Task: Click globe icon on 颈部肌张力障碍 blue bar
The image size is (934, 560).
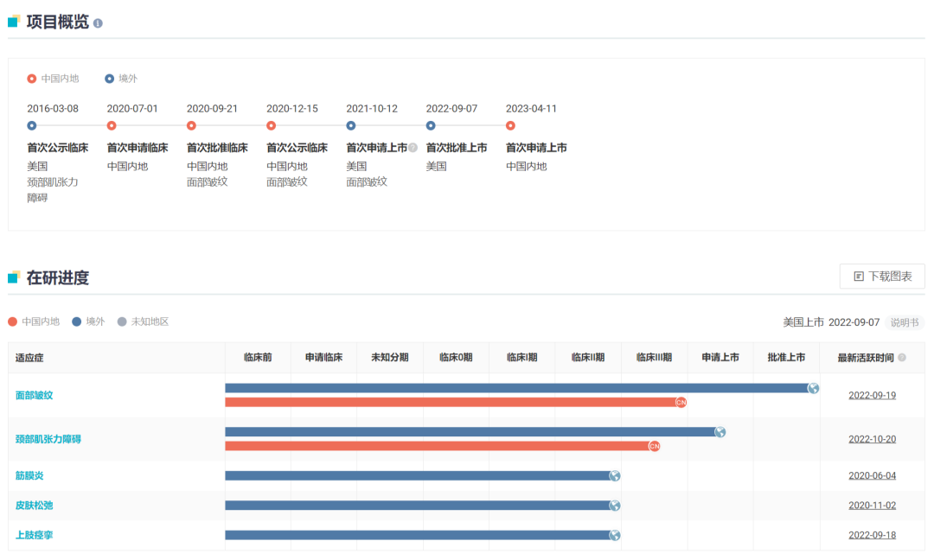Action: 720,432
